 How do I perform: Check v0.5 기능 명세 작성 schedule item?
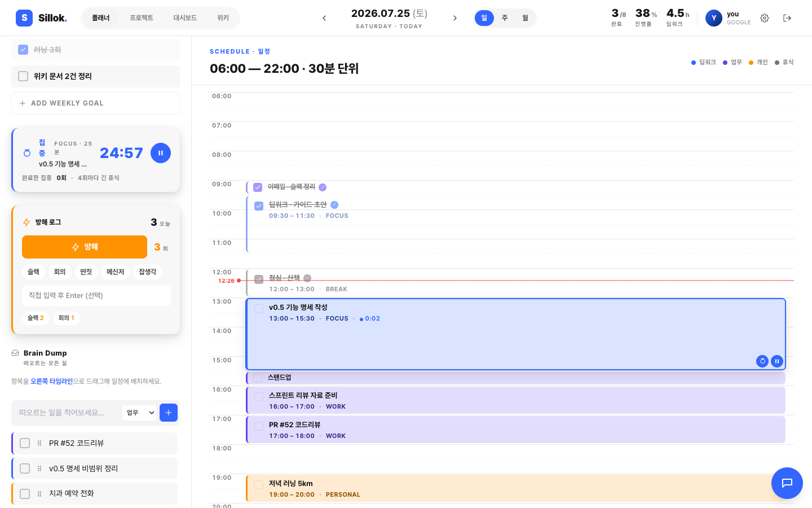tap(259, 309)
